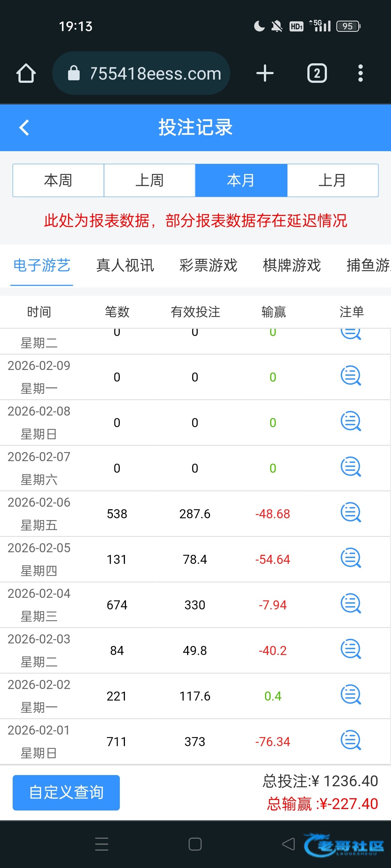
Task: Select the 本周 time range
Action: (58, 180)
